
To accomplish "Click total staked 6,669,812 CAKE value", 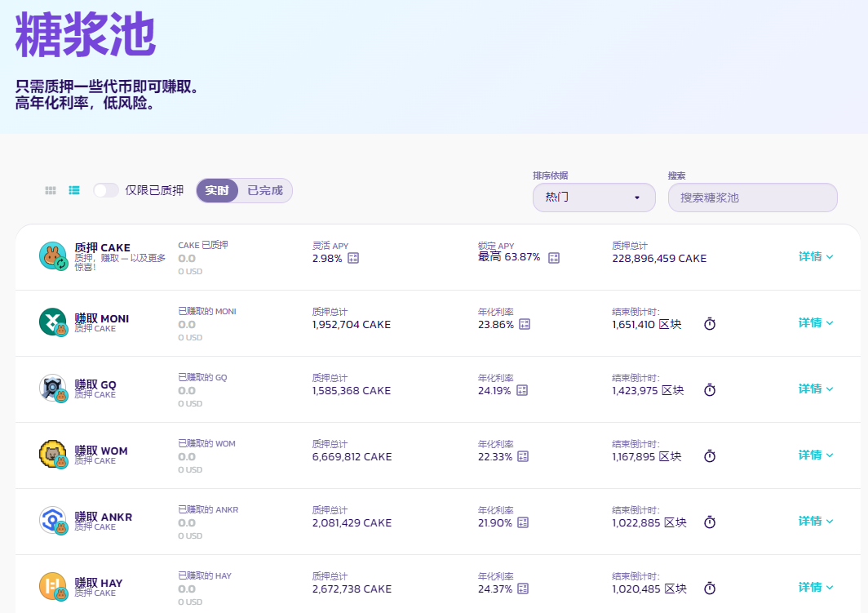I will pos(352,457).
